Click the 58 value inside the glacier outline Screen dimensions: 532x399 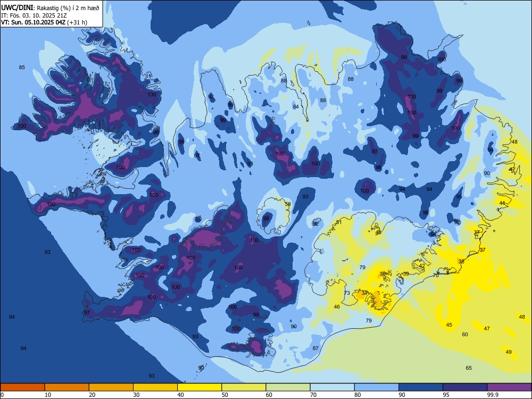(x=288, y=204)
